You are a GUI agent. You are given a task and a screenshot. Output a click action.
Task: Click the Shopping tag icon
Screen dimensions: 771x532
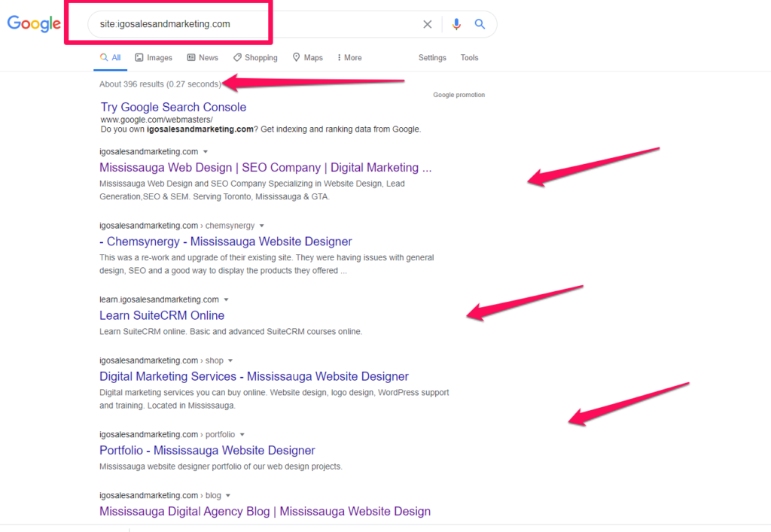237,57
